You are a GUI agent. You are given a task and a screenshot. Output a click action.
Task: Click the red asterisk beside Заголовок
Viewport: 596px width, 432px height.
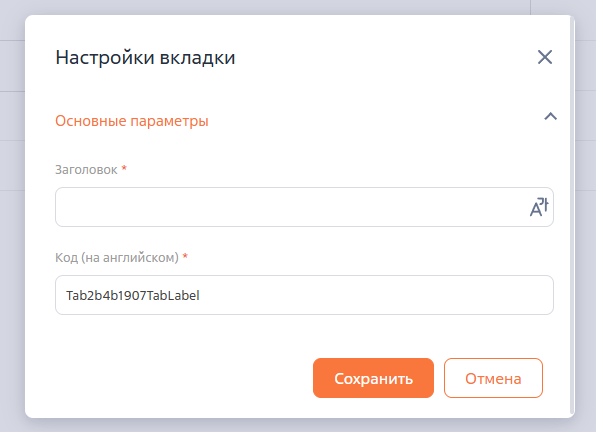point(124,168)
